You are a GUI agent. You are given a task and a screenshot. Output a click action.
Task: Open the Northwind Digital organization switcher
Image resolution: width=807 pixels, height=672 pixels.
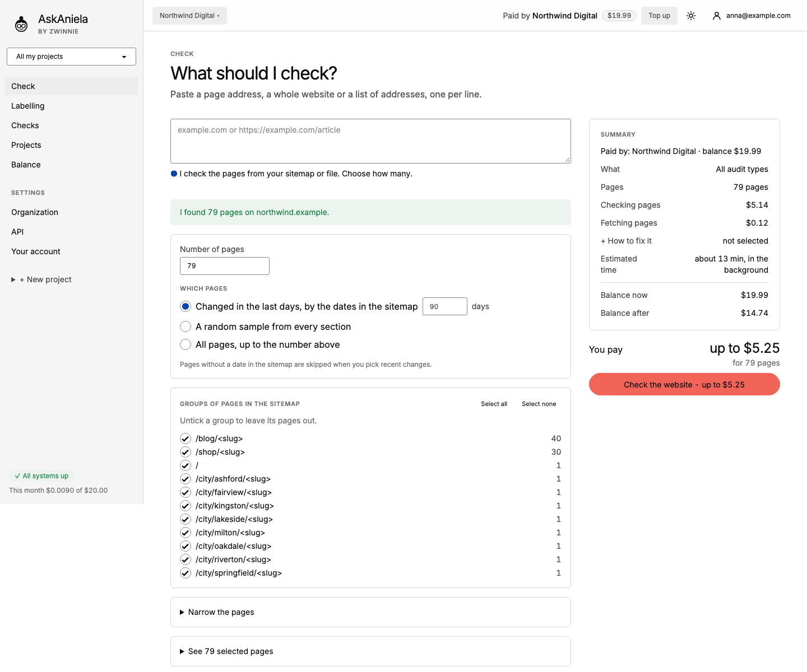click(x=189, y=16)
